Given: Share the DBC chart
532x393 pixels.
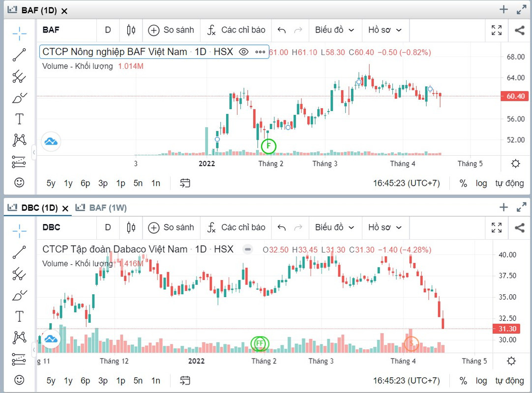Looking at the screenshot, I should tap(519, 227).
